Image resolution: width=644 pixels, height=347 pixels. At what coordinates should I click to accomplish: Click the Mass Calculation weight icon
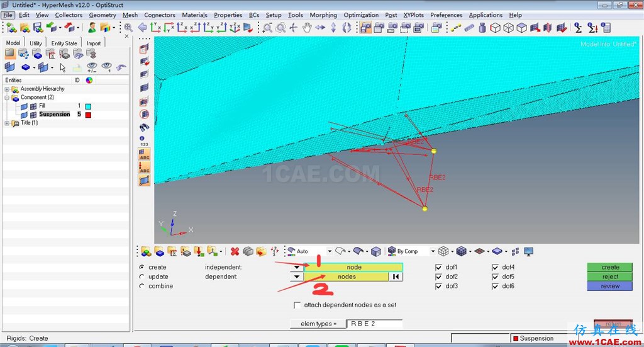pyautogui.click(x=482, y=28)
